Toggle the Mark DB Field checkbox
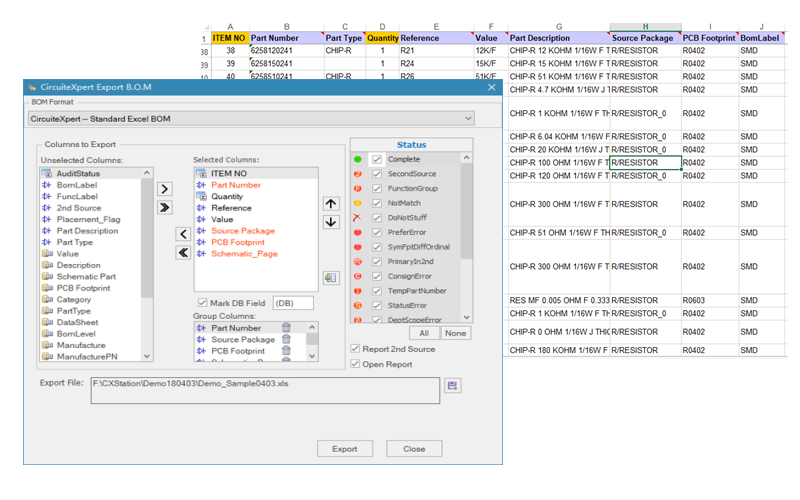 (x=201, y=303)
